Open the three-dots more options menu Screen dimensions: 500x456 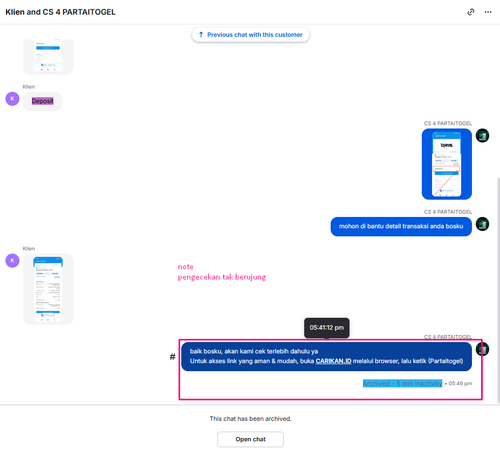point(488,12)
